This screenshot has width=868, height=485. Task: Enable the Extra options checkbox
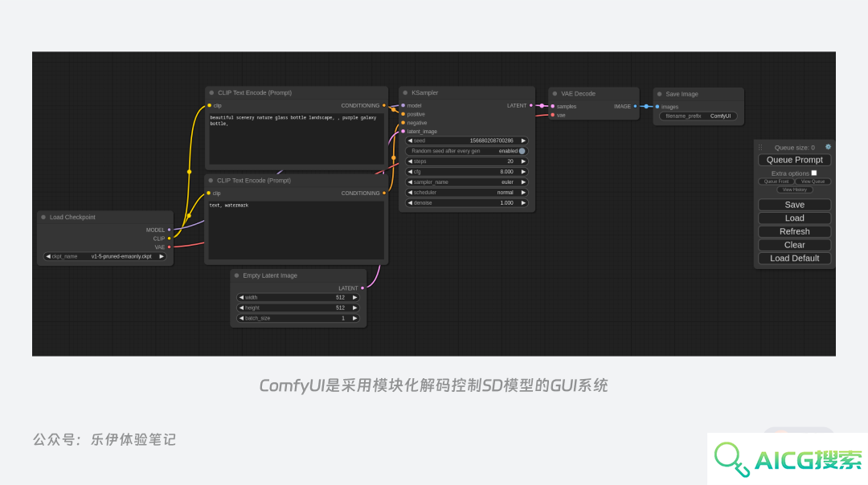(x=813, y=173)
